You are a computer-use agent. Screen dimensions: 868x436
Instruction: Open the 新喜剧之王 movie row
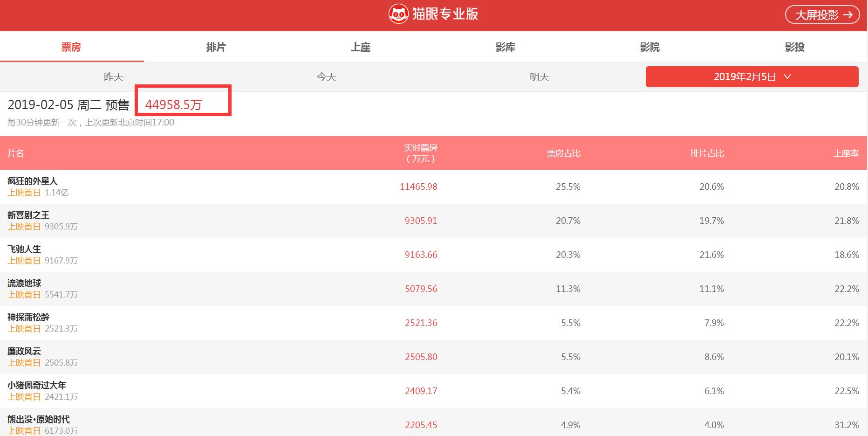[28, 215]
